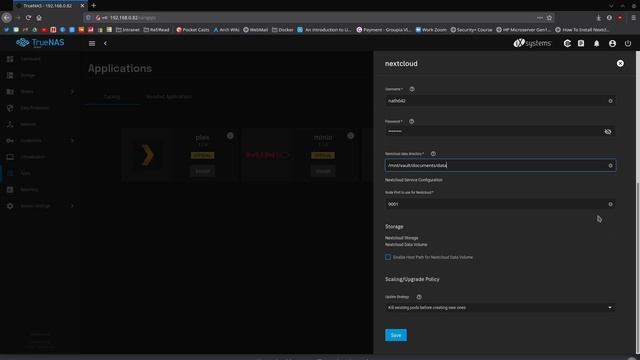Viewport: 640px width, 360px height.
Task: Open the user account settings icon
Action: 612,43
